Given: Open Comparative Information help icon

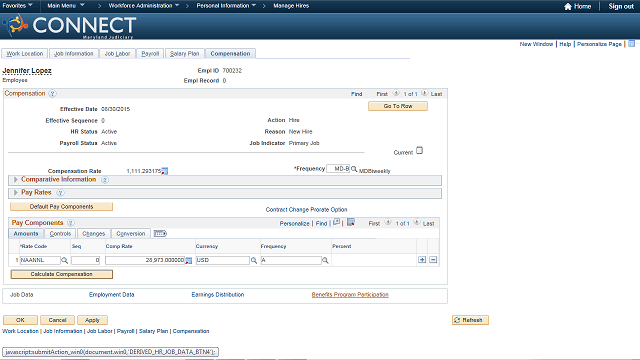Looking at the screenshot, I should (x=105, y=180).
